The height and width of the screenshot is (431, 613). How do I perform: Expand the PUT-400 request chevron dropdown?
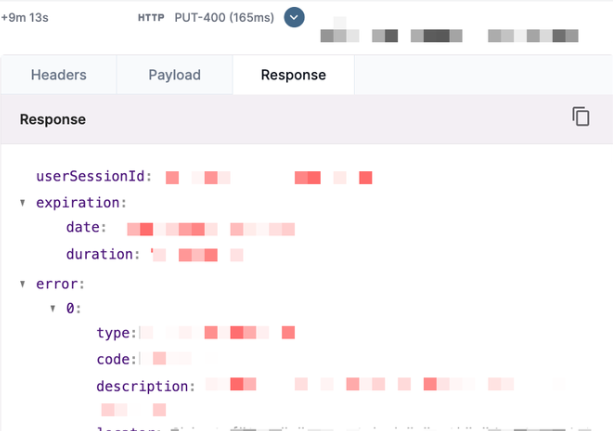294,17
